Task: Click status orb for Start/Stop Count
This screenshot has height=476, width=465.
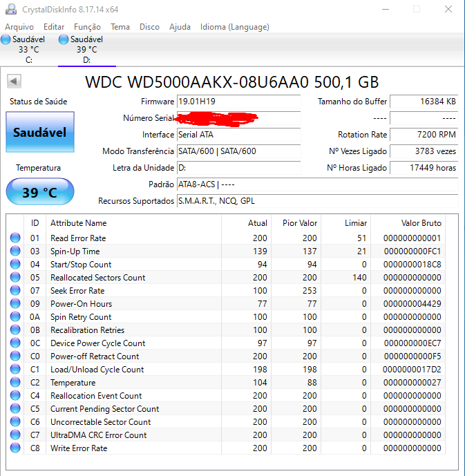Action: click(x=15, y=264)
